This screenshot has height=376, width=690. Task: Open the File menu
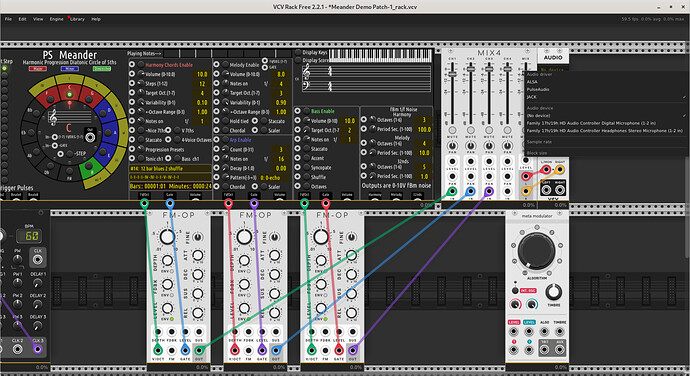8,19
